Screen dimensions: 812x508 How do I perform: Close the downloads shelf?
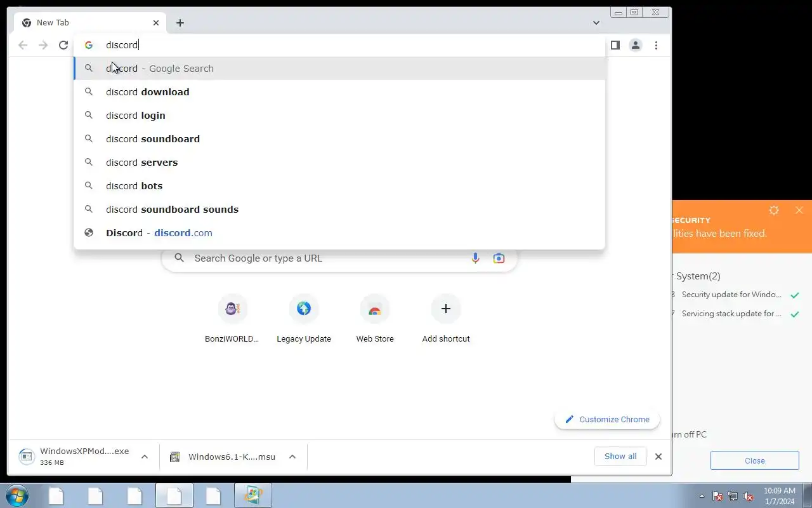coord(658,457)
